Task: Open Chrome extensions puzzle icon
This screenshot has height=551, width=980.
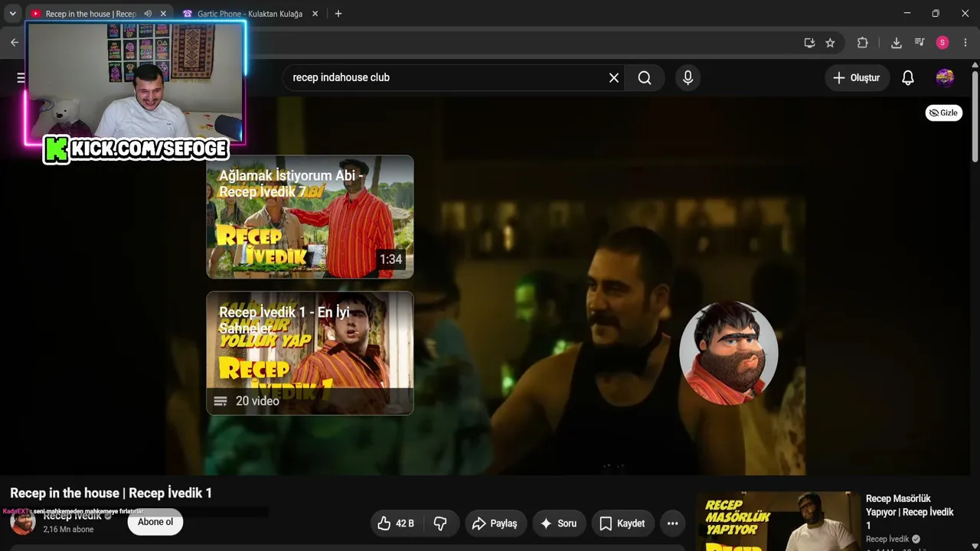Action: [x=863, y=43]
